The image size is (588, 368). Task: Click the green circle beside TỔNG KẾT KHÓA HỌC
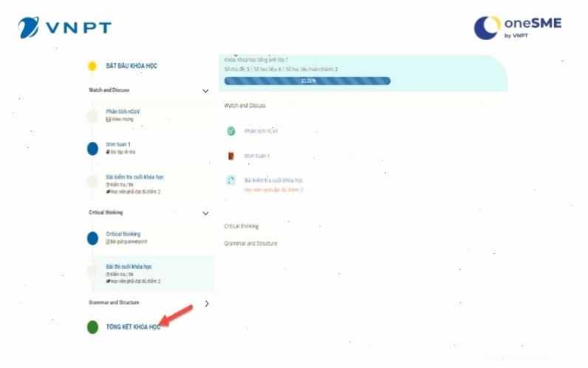(92, 327)
